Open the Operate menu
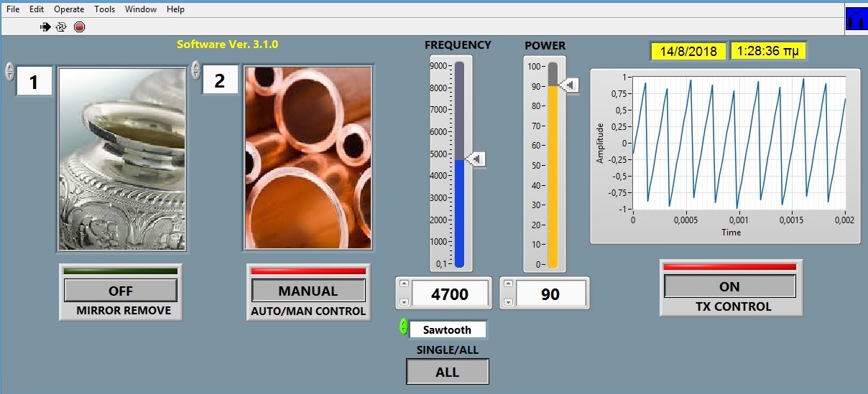The width and height of the screenshot is (868, 394). pos(69,9)
